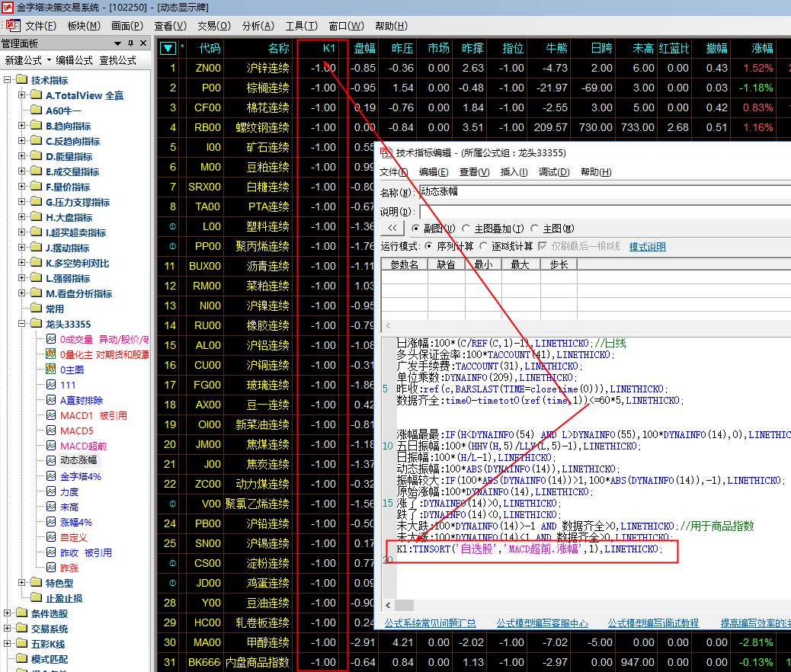Pin the management panel
The height and width of the screenshot is (672, 791).
pos(130,43)
